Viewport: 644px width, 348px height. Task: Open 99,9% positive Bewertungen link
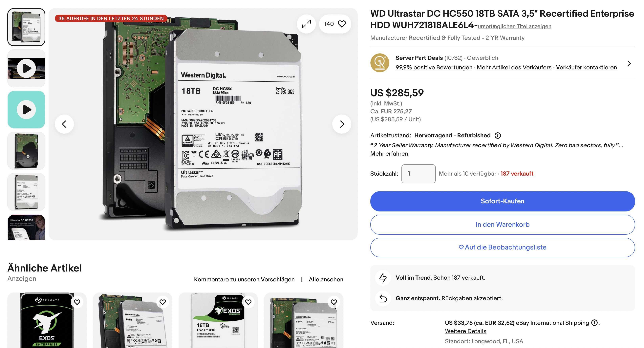pos(434,67)
